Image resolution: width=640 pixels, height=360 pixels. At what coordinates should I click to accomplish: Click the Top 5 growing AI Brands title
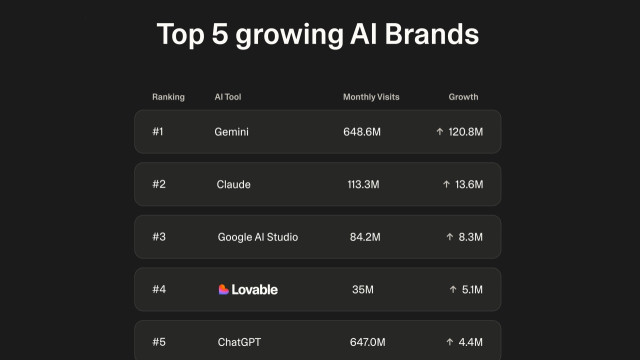pyautogui.click(x=318, y=35)
